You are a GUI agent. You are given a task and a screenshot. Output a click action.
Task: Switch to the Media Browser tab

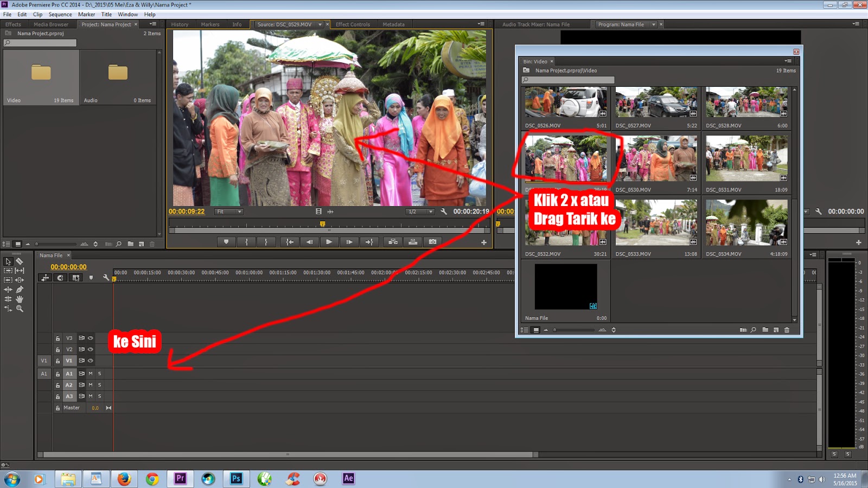[51, 24]
